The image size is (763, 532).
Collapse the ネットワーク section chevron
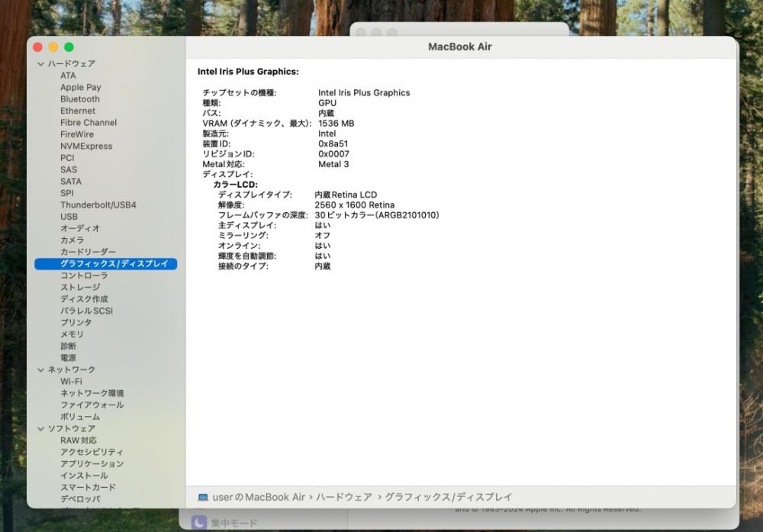click(41, 370)
